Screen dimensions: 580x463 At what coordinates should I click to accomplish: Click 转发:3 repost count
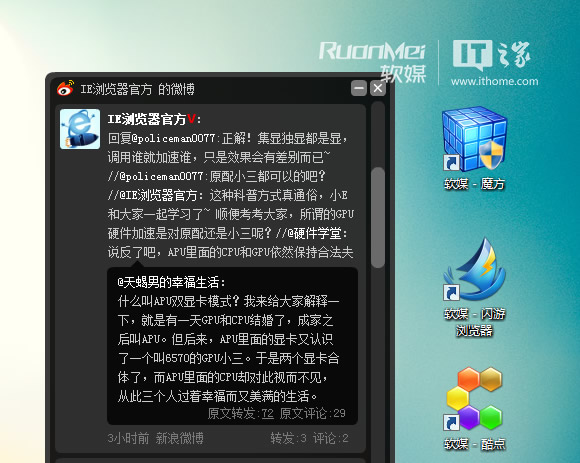click(289, 438)
